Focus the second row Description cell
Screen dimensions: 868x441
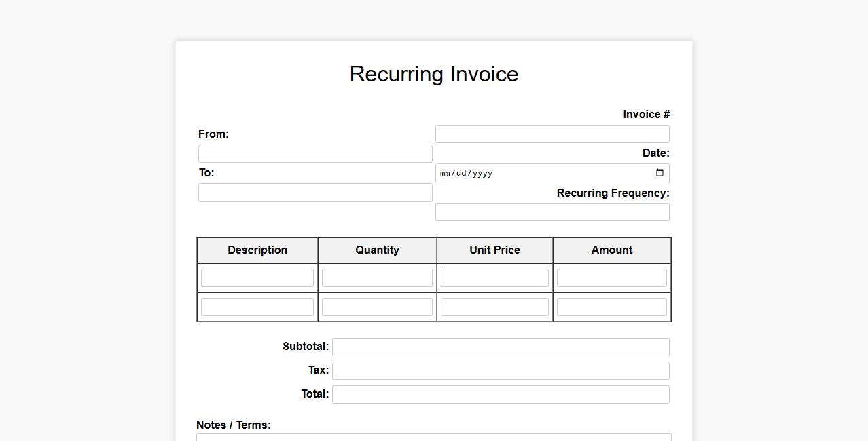[257, 307]
